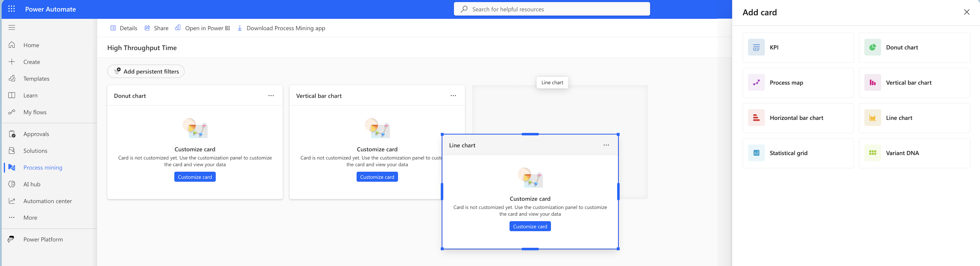Click the Solutions icon in sidebar

click(x=12, y=151)
